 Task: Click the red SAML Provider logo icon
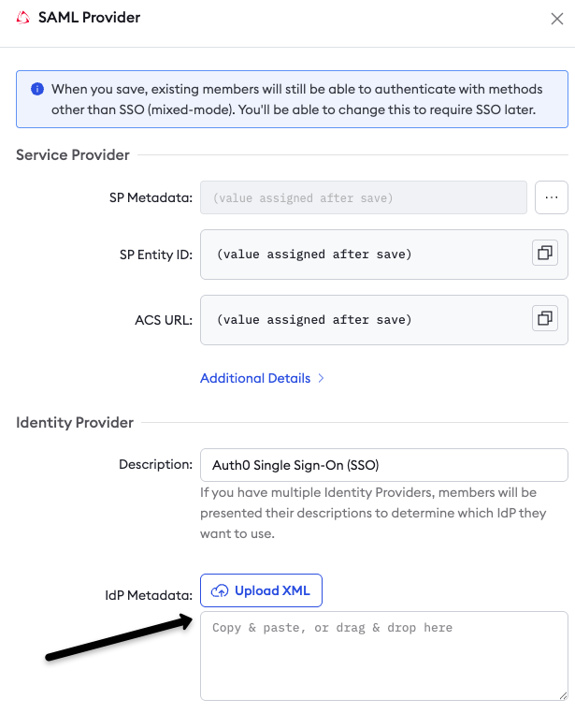pos(23,18)
